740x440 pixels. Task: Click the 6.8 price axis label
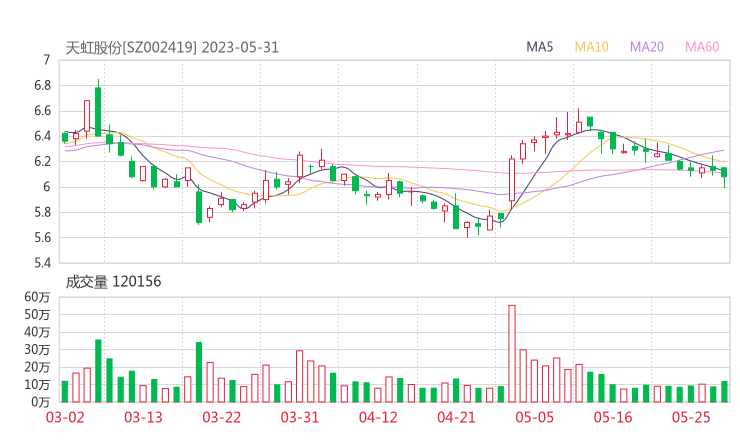tap(42, 85)
